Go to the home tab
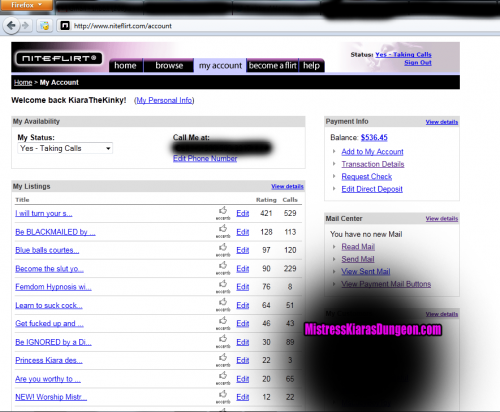Viewport: 500px width, 412px height. click(125, 66)
